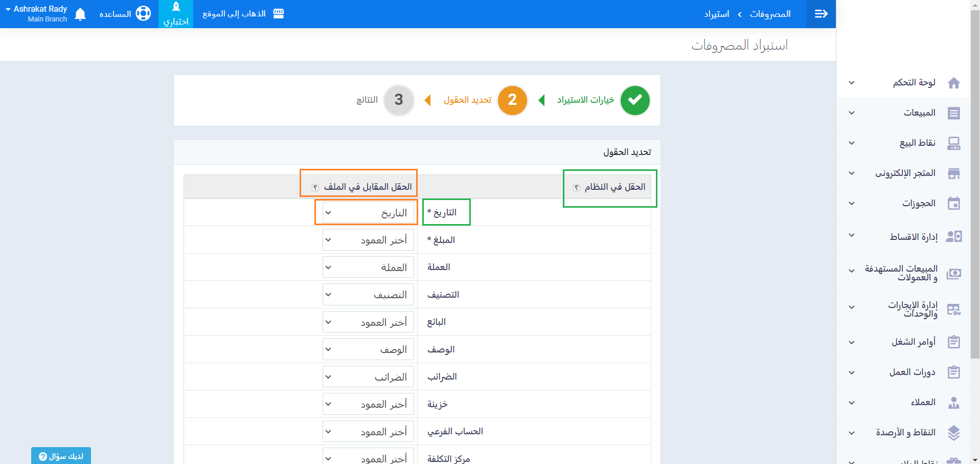Click the اختباري rocket icon

click(176, 7)
